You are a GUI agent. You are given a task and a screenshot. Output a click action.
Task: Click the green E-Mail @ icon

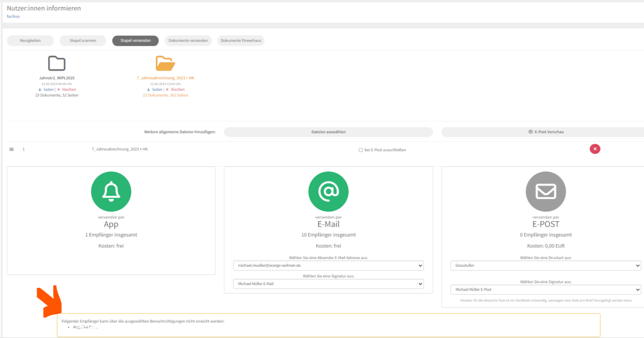click(328, 191)
